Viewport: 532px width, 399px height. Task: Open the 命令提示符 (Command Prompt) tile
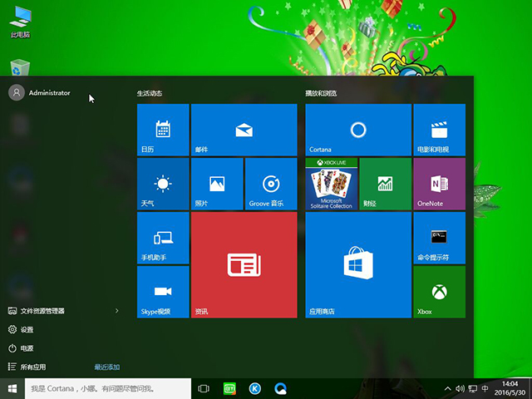[x=439, y=238]
